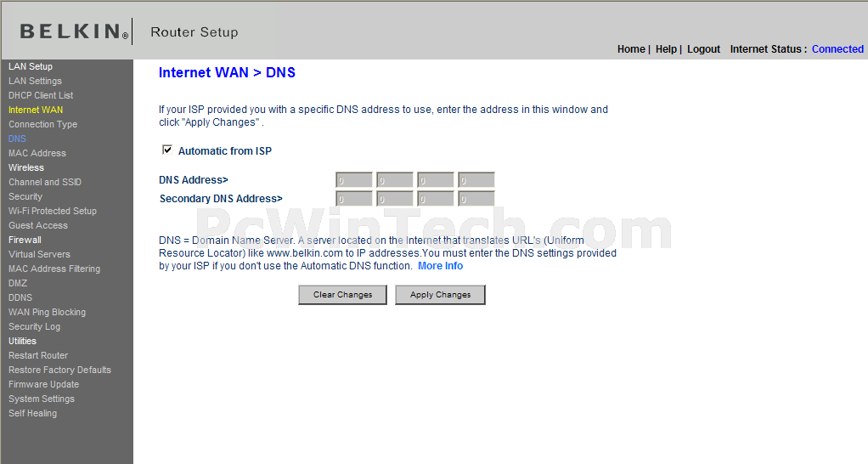This screenshot has width=868, height=464.
Task: Open Wi-Fi Protected Setup page
Action: 53,211
